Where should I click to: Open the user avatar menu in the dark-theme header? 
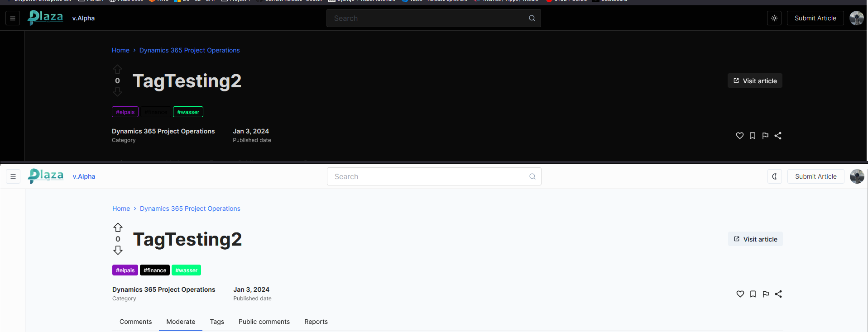[x=856, y=18]
